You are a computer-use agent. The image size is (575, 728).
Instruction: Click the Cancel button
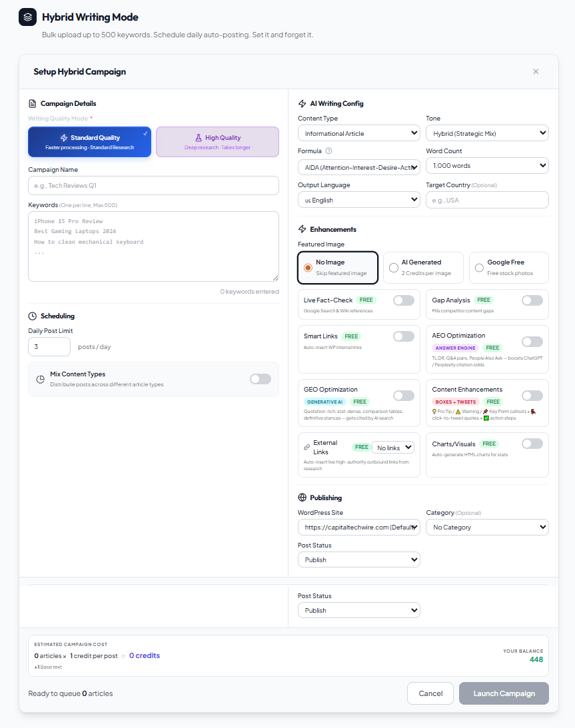click(x=430, y=693)
